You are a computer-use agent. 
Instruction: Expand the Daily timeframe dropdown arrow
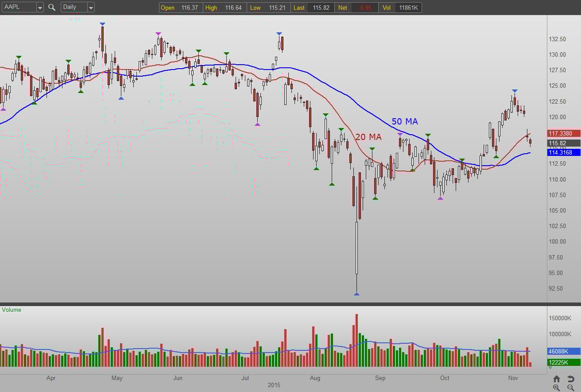pos(91,7)
